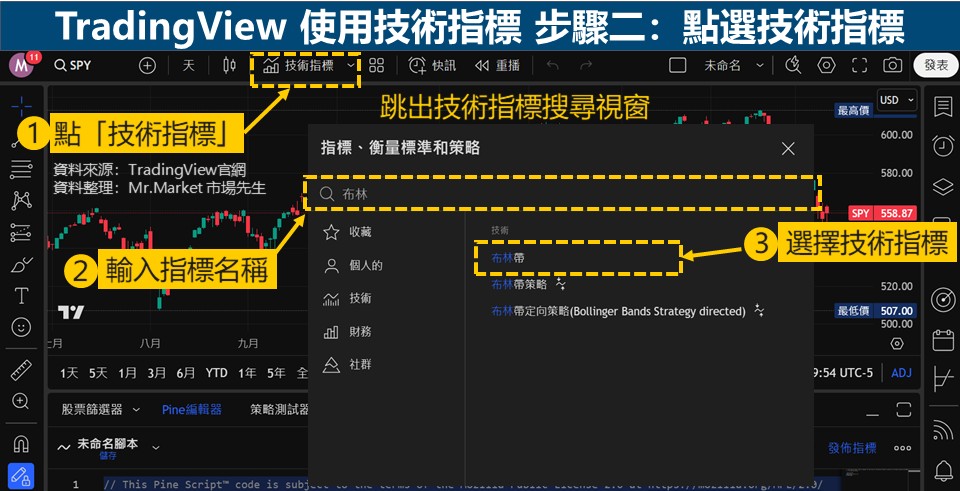Screen dimensions: 960x491
Task: Set range to 1月
Action: click(127, 373)
